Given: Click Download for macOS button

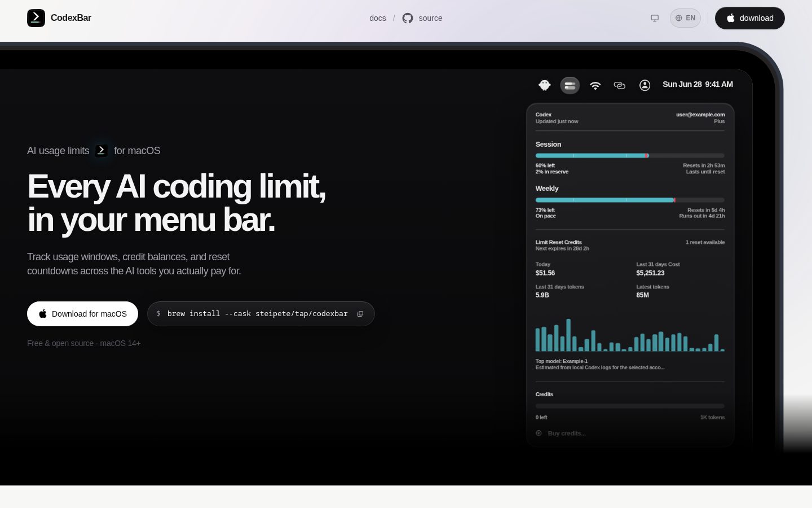Looking at the screenshot, I should pos(82,314).
